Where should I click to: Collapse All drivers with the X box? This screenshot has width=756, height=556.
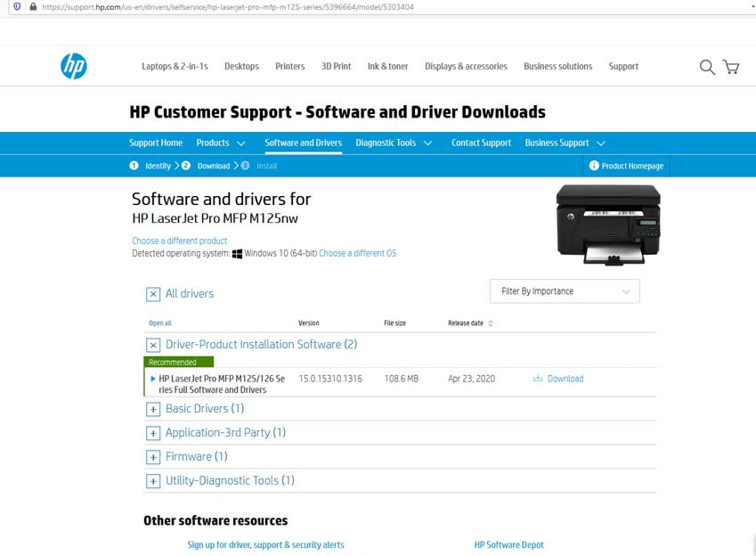click(153, 294)
